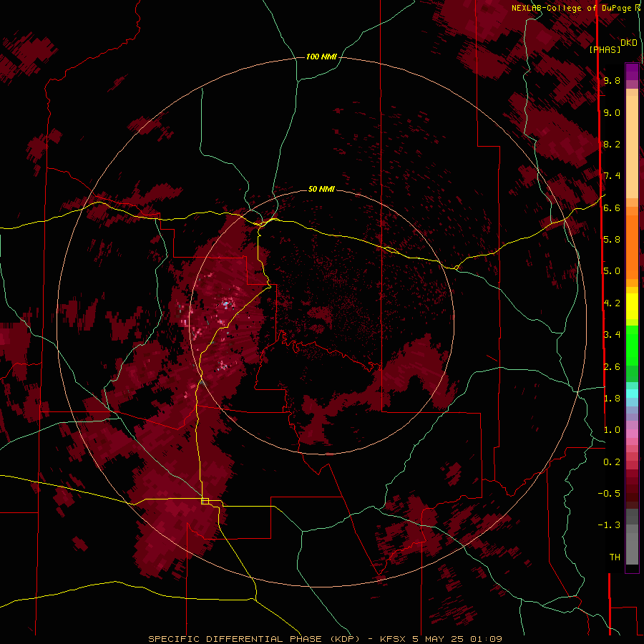Click the 7.4 value on the scale
This screenshot has height=644, width=644.
click(x=612, y=176)
